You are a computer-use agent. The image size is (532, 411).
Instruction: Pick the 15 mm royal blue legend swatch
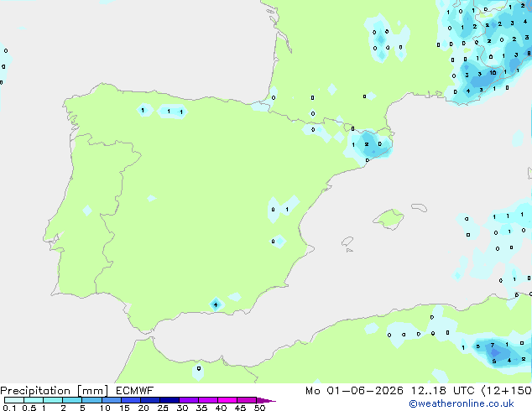[131, 400]
